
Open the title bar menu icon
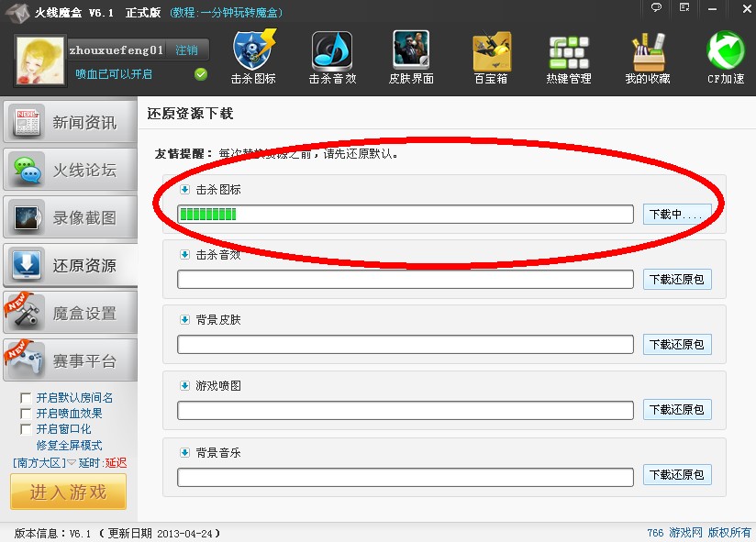684,7
